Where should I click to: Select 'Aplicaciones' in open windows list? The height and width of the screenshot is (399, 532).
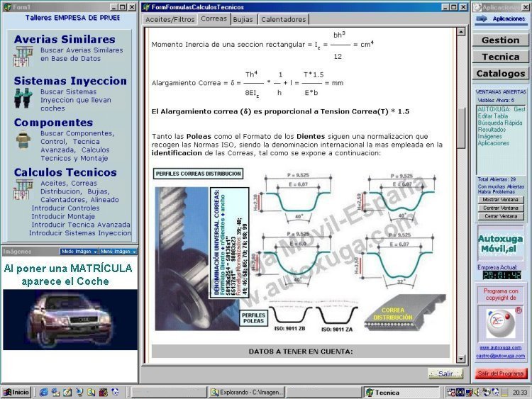tap(493, 143)
